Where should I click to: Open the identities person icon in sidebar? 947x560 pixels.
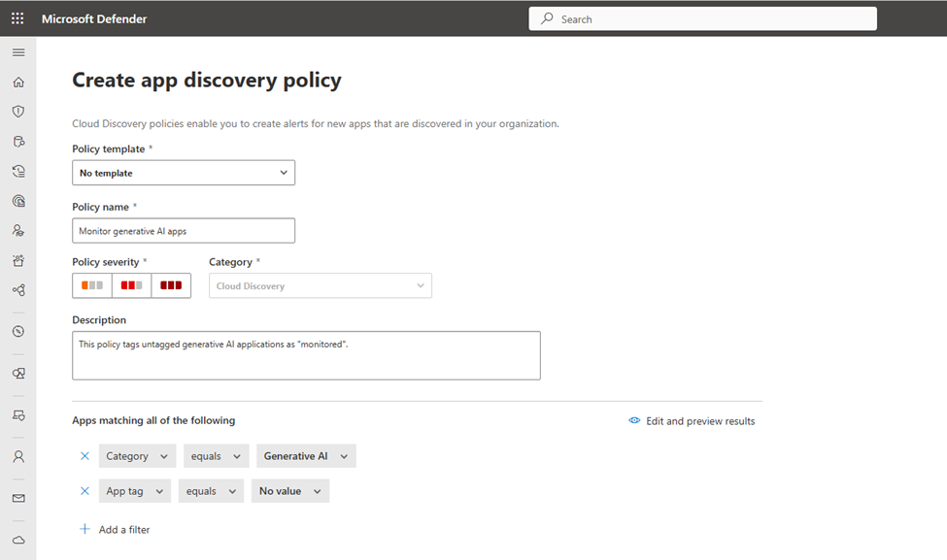point(18,457)
